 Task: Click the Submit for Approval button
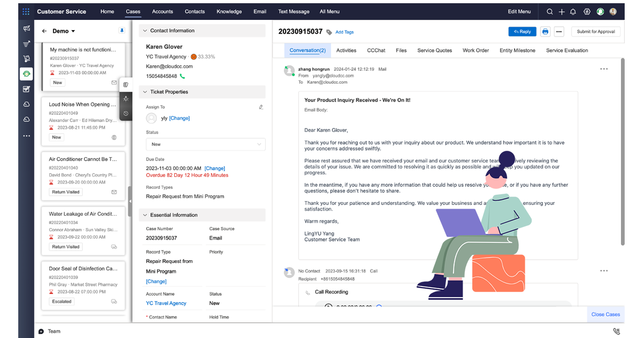tap(595, 32)
